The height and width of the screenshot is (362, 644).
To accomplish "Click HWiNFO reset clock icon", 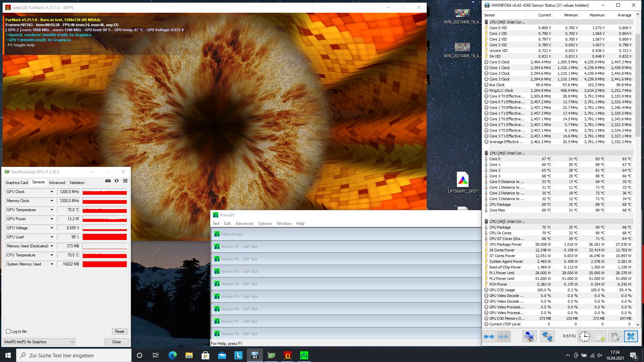I will (x=584, y=336).
